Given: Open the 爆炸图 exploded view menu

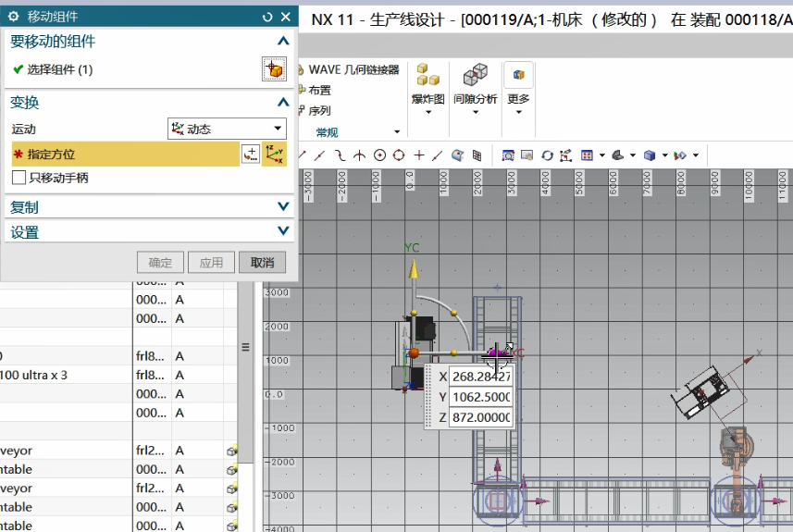Looking at the screenshot, I should pos(427,89).
